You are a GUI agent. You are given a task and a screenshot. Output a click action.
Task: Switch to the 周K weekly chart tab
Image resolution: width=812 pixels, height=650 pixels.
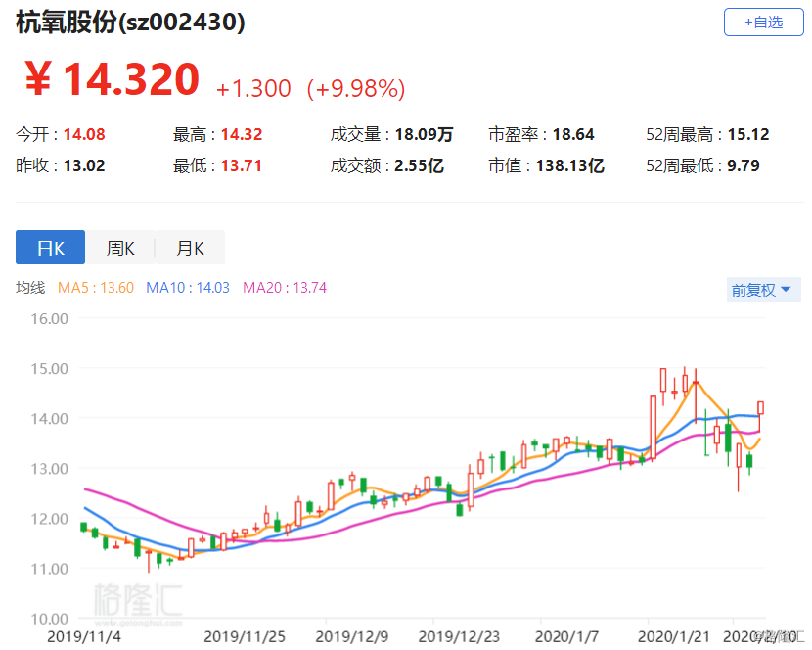[120, 248]
